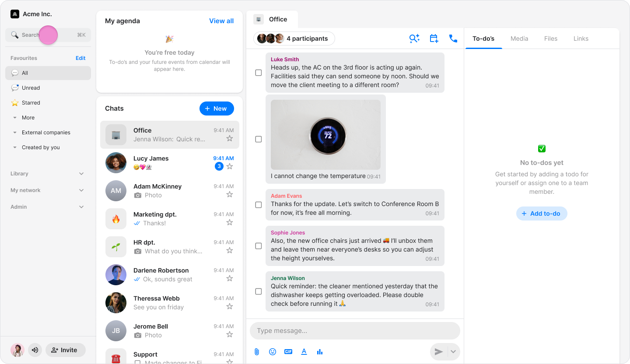The image size is (630, 364).
Task: Star the Office chat
Action: [230, 139]
